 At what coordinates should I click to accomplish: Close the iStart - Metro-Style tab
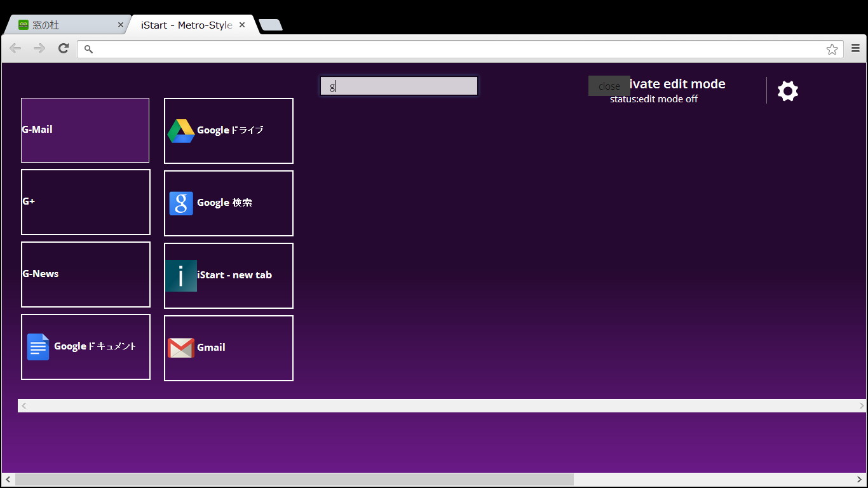pos(242,25)
